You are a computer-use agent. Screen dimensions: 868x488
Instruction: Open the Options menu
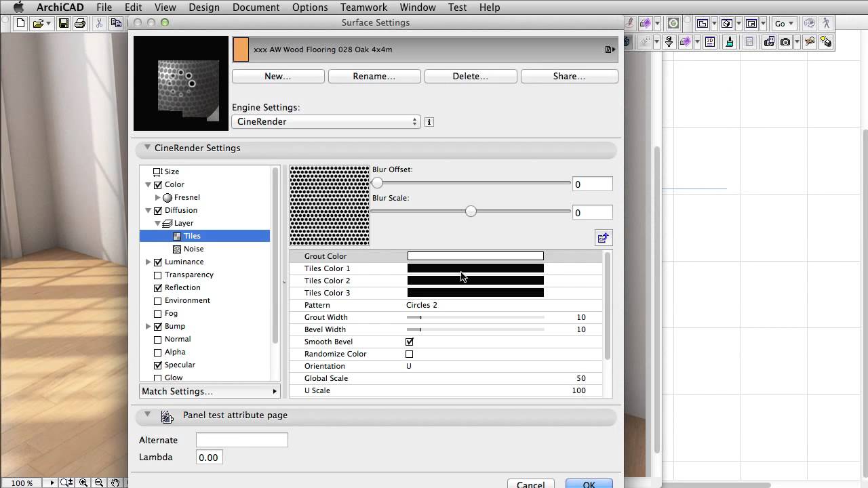coord(310,7)
